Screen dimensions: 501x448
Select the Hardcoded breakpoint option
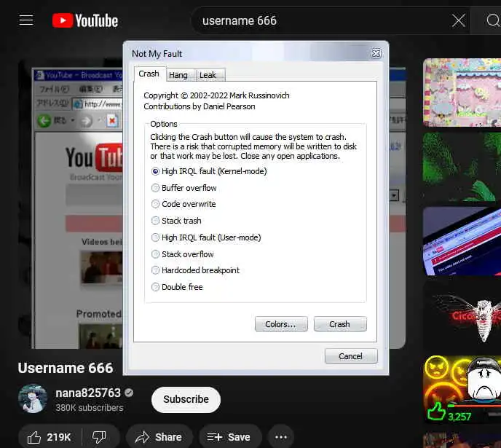[x=195, y=270]
